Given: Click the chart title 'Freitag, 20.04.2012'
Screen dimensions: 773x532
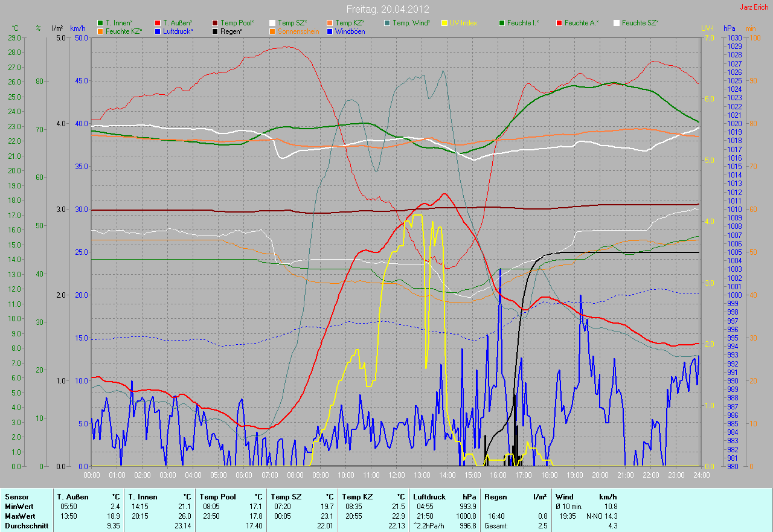Looking at the screenshot, I should [388, 10].
